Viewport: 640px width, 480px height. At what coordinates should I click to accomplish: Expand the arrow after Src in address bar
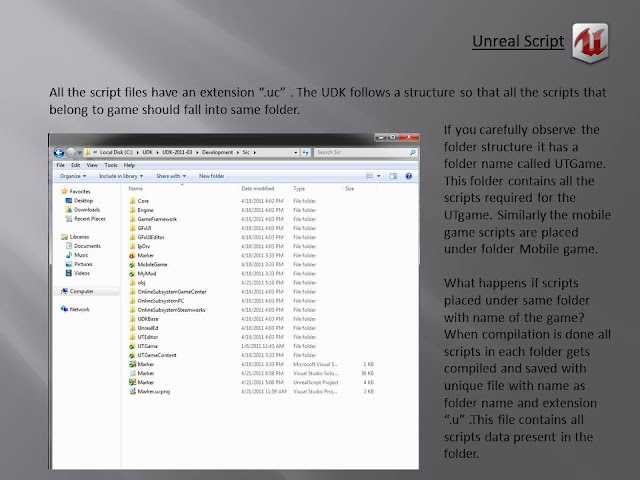pyautogui.click(x=255, y=152)
